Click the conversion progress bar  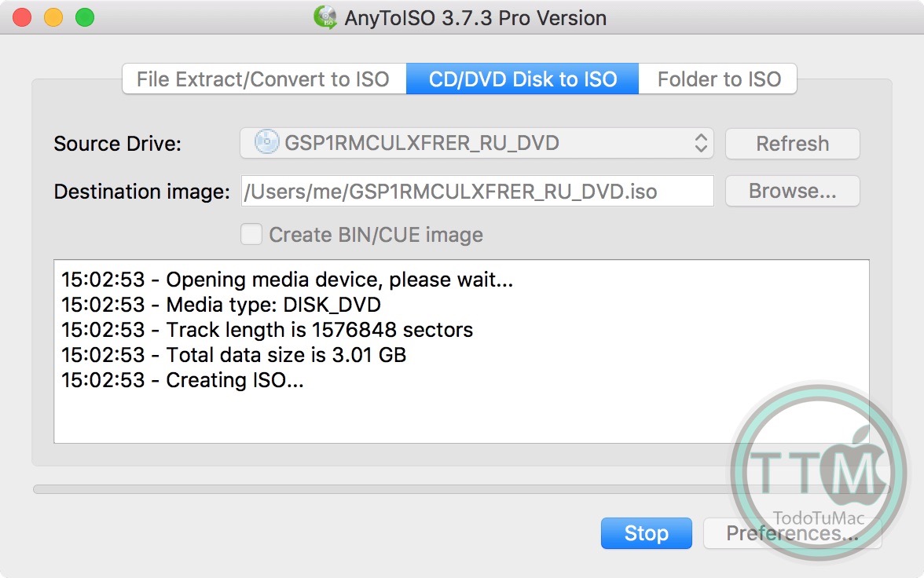[x=377, y=489]
